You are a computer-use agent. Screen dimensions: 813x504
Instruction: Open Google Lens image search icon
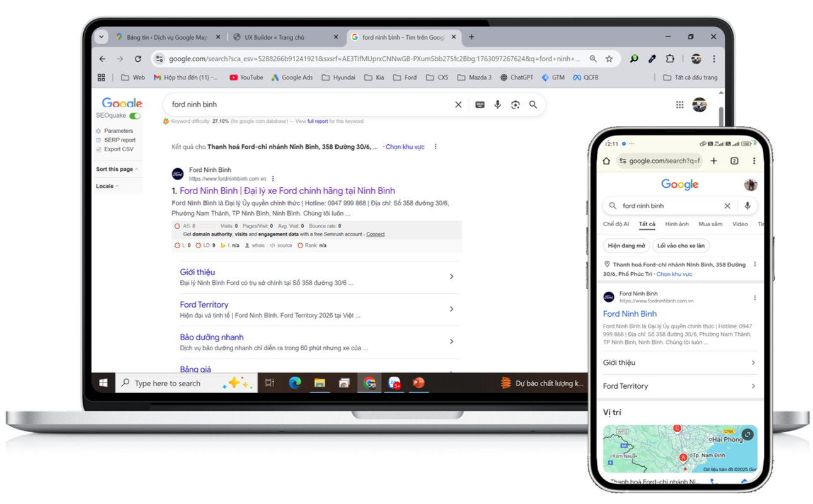coord(515,105)
